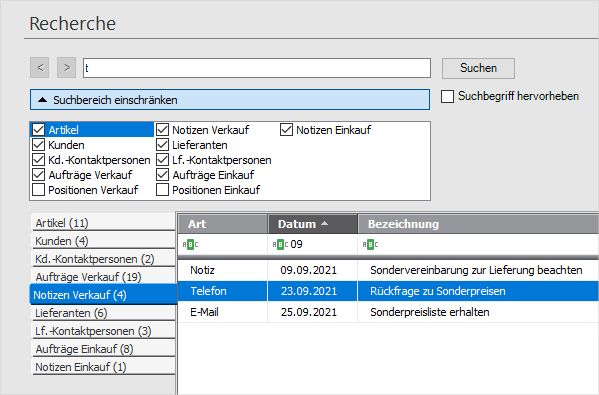Open the filter icon in the Art column
Image resolution: width=599 pixels, height=395 pixels.
[190, 244]
